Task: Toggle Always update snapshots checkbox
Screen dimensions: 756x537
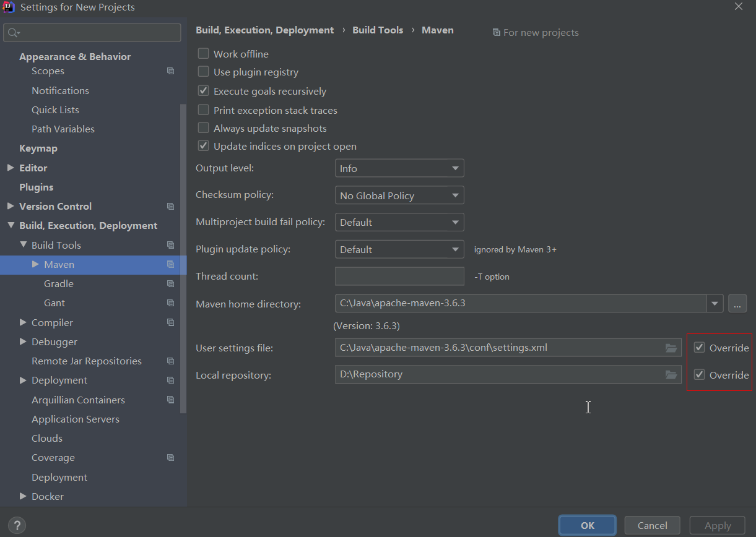Action: point(204,128)
